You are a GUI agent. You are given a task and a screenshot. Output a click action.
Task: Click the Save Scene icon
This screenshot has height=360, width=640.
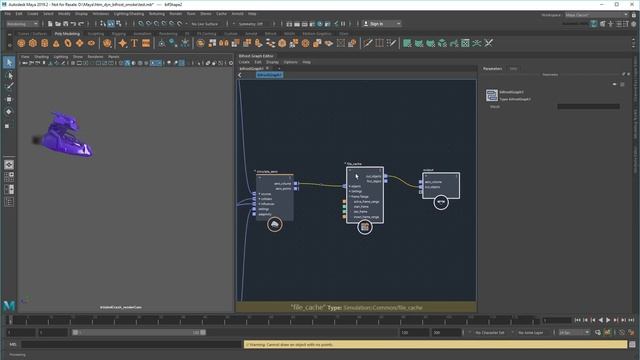pos(65,24)
